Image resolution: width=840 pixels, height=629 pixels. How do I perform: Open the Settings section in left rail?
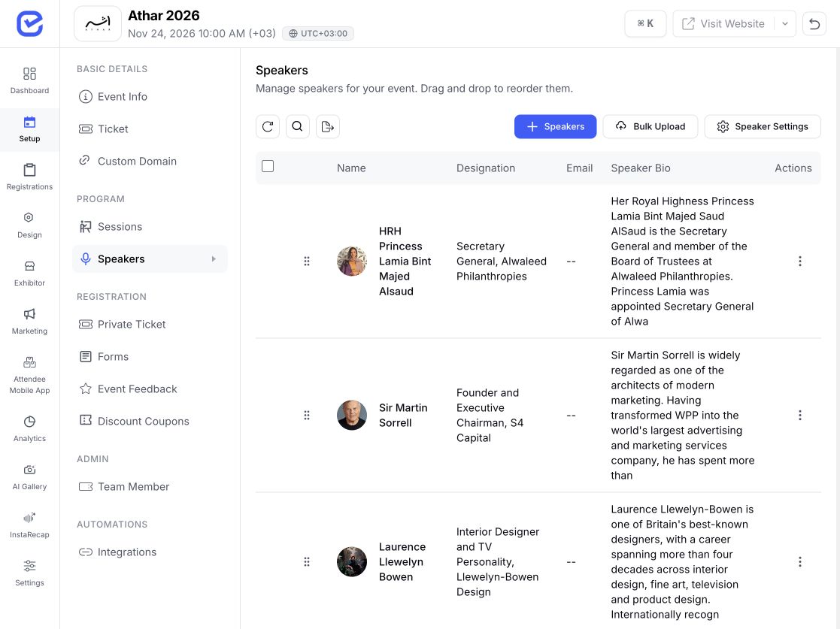pos(29,573)
